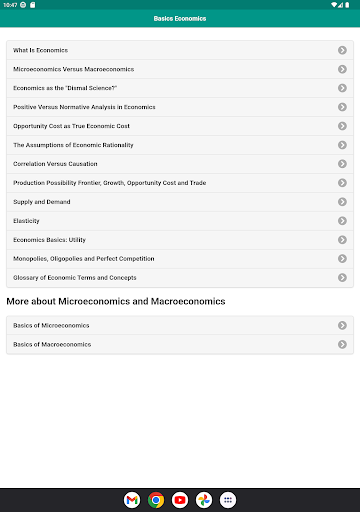Open Economics as the 'Dismal Science?' topic
Screen dimensions: 360x512
tap(180, 88)
